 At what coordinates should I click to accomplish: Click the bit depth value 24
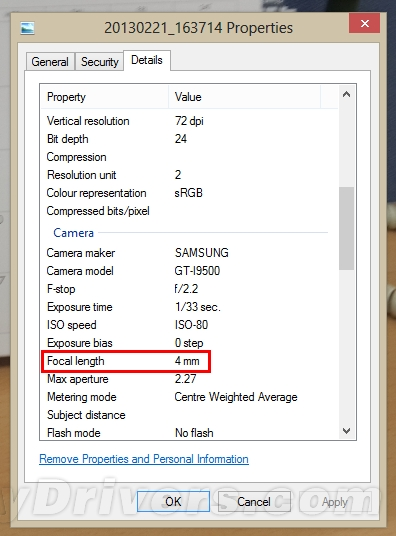[x=181, y=139]
